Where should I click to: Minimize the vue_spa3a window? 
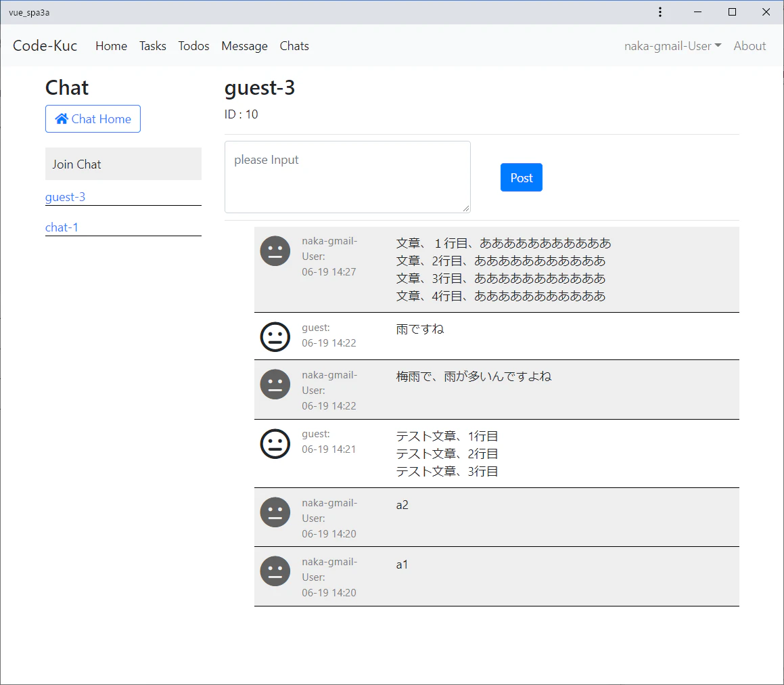[698, 12]
